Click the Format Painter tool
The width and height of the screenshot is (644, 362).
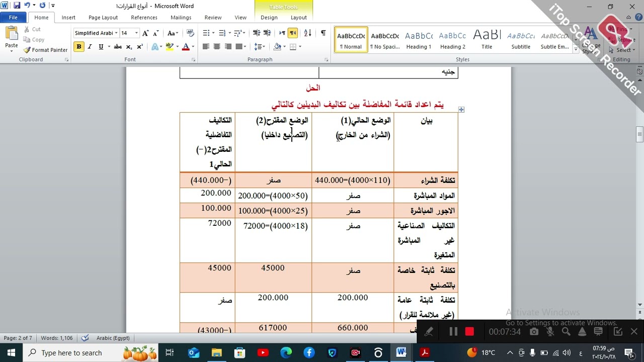pyautogui.click(x=45, y=50)
